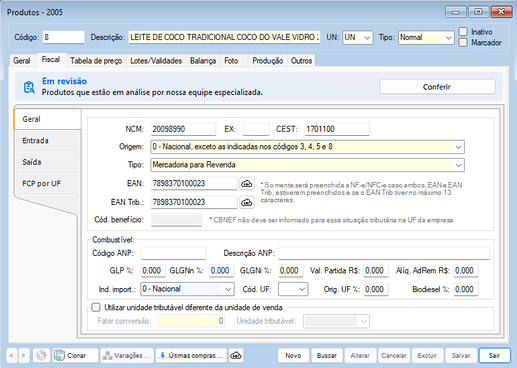Click the cloud icon in the bottom toolbar
This screenshot has width=517, height=368.
click(x=236, y=356)
